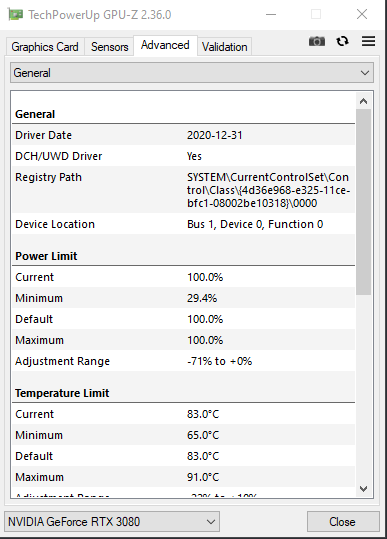387x539 pixels.
Task: Click the vertical scrollbar thumb
Action: pyautogui.click(x=363, y=202)
